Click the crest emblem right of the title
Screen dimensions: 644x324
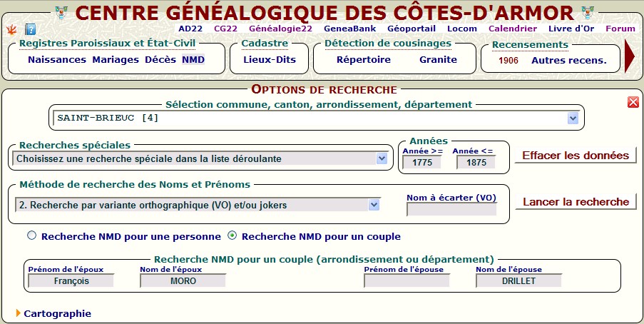point(588,12)
